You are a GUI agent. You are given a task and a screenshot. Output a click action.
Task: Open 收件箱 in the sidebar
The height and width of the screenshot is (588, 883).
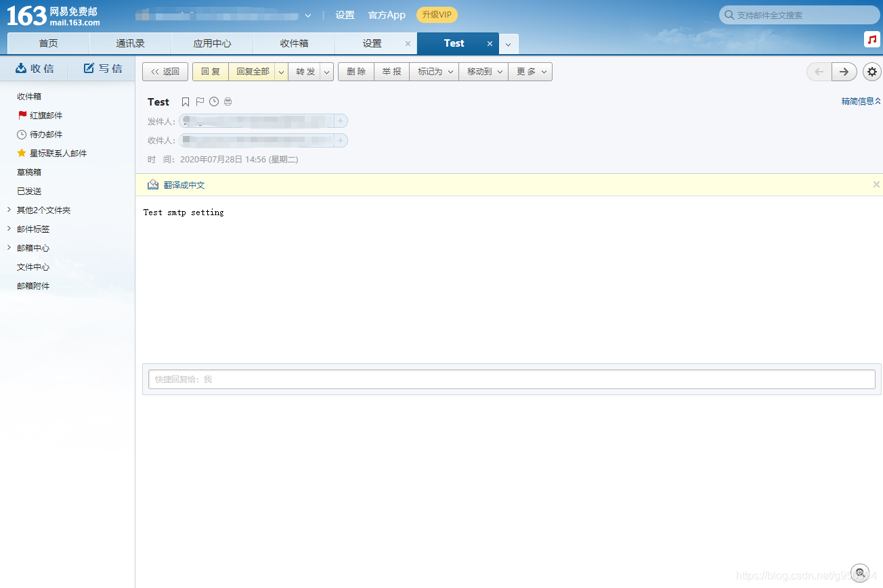pyautogui.click(x=29, y=97)
